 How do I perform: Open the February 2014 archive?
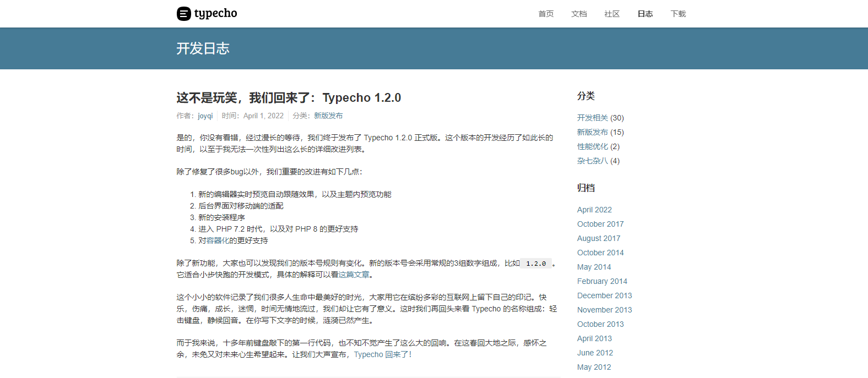pyautogui.click(x=602, y=281)
